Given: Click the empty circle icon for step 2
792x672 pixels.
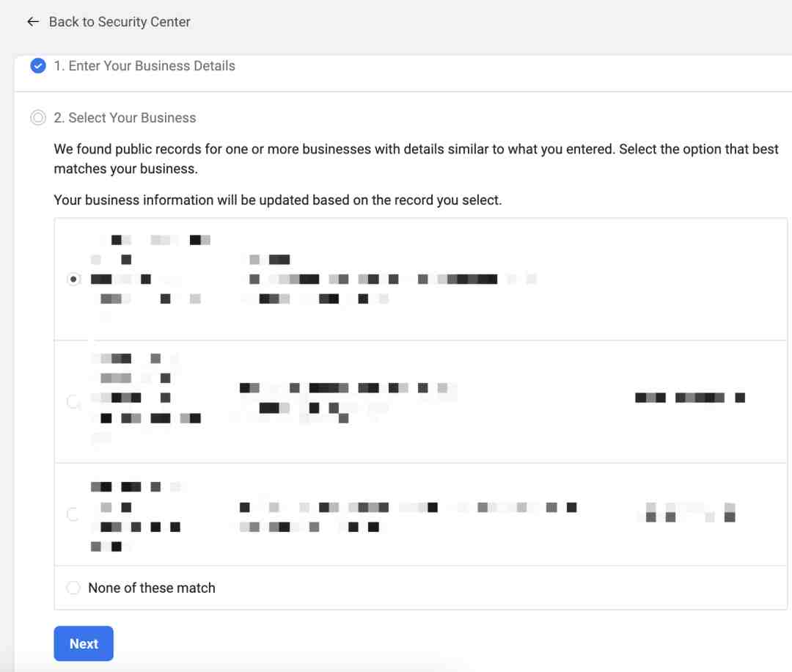Looking at the screenshot, I should [38, 117].
